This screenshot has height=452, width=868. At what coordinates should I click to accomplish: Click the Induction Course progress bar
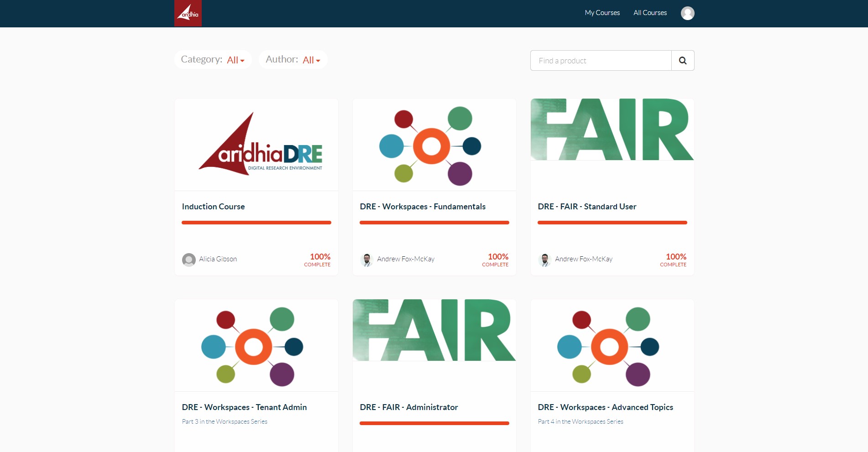pos(256,223)
